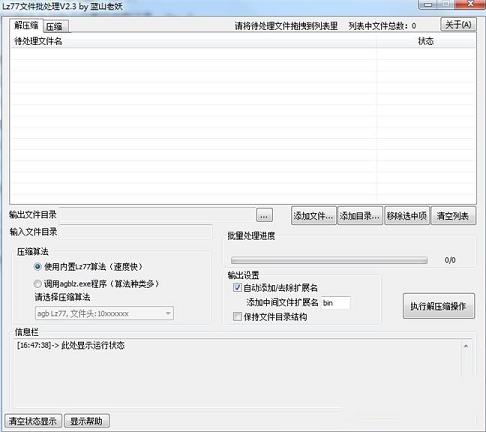Screen dimensions: 486x432
Task: Click the 列表中文件总数 counter text
Action: [382, 26]
